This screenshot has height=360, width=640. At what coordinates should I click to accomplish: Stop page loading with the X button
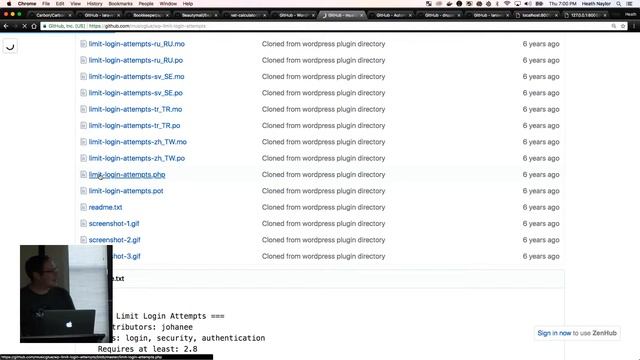coord(24,26)
